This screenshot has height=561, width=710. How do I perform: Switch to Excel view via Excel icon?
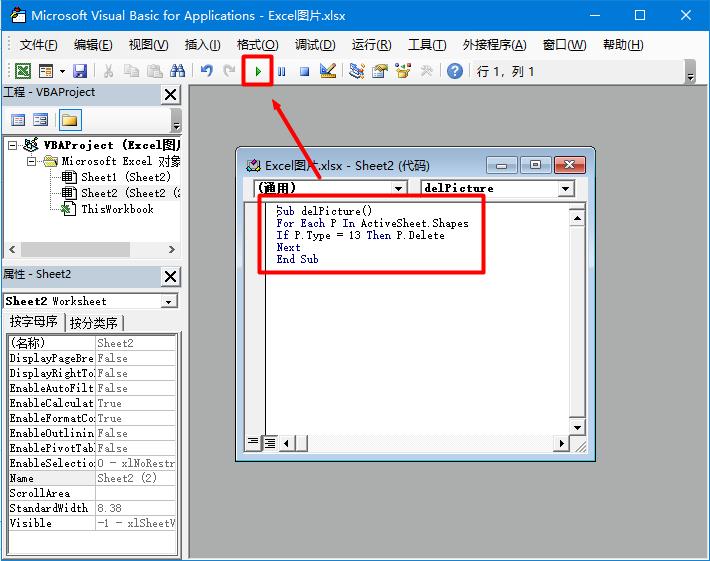point(22,71)
